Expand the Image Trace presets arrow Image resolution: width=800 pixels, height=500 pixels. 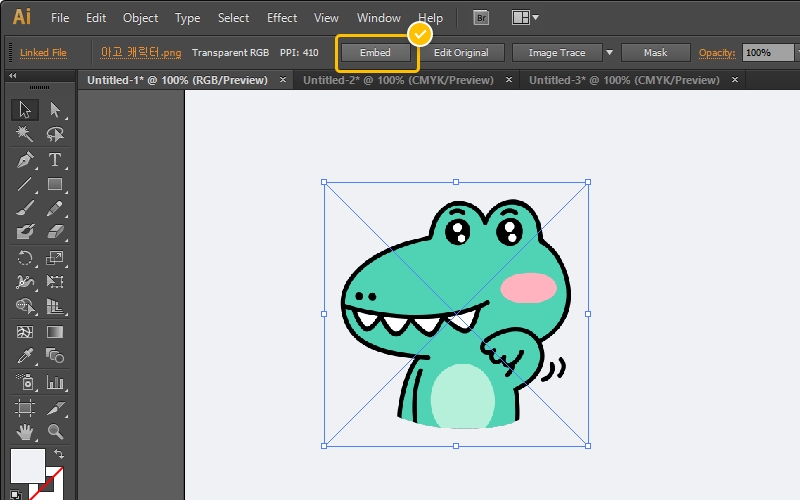click(x=609, y=53)
